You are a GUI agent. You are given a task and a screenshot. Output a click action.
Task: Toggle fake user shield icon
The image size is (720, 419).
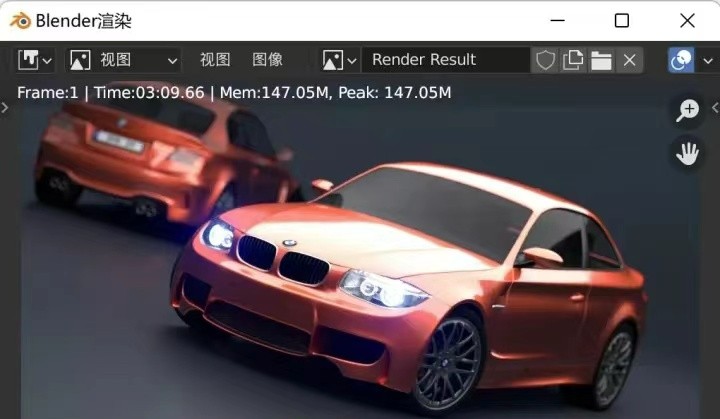545,60
